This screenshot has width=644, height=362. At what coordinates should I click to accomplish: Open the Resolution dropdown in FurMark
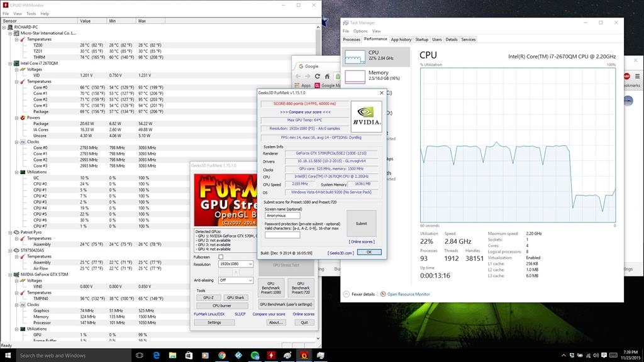(235, 264)
